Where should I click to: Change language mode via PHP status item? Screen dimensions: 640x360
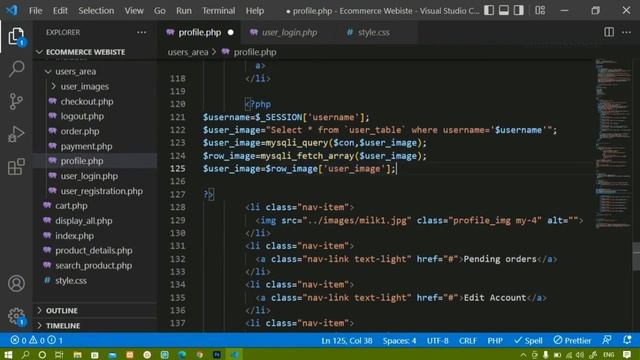(x=495, y=340)
